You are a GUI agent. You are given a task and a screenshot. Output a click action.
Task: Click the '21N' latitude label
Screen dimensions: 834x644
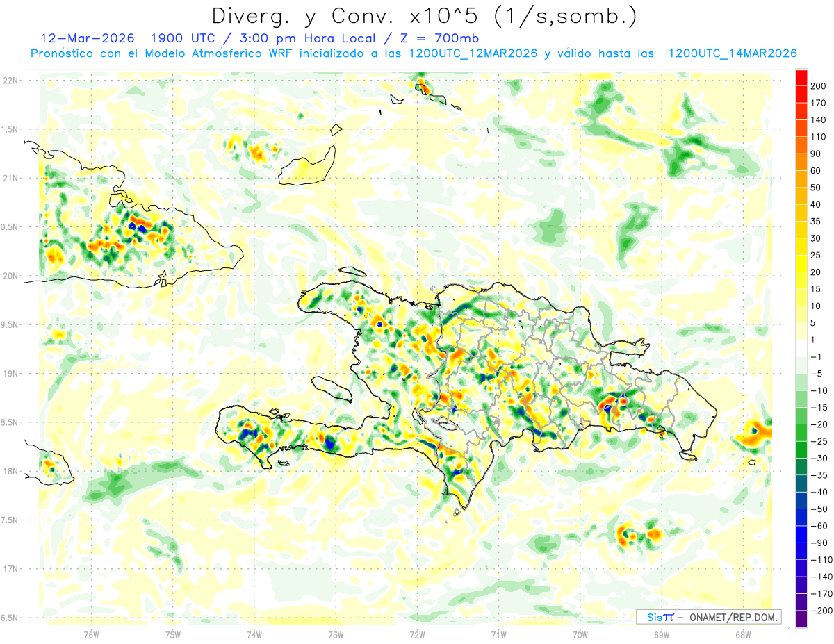(10, 178)
